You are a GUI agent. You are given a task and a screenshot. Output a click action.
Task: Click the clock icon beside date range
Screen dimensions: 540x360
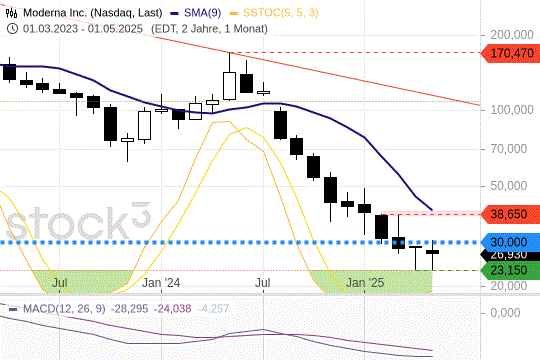(x=12, y=29)
